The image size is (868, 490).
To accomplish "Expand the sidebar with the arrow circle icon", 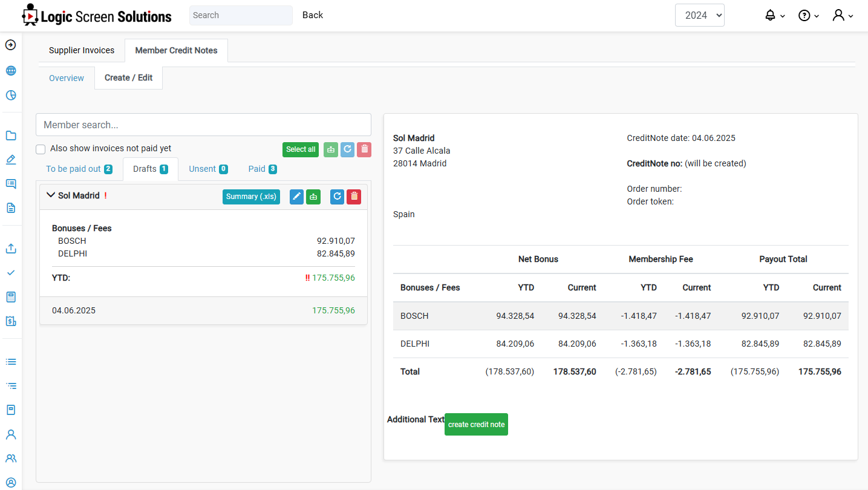I will pos(10,45).
